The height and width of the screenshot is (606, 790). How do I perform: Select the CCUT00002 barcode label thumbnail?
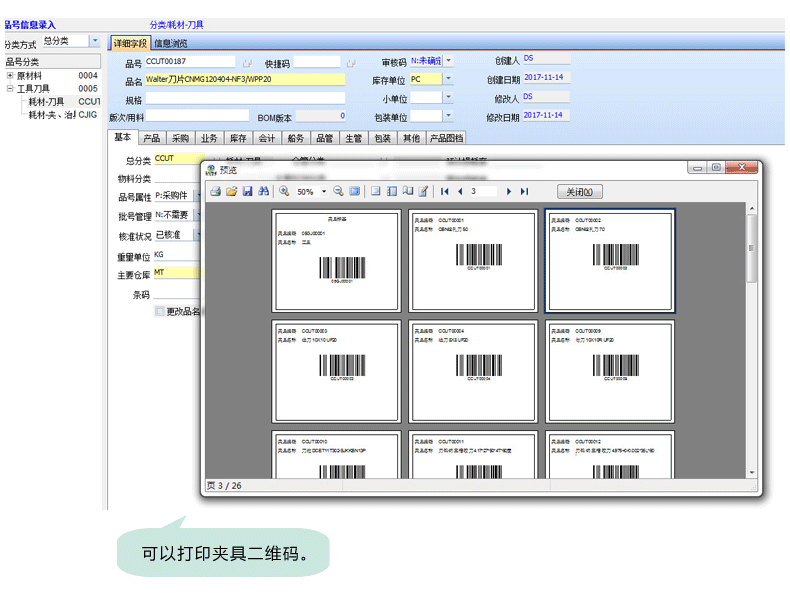(609, 260)
